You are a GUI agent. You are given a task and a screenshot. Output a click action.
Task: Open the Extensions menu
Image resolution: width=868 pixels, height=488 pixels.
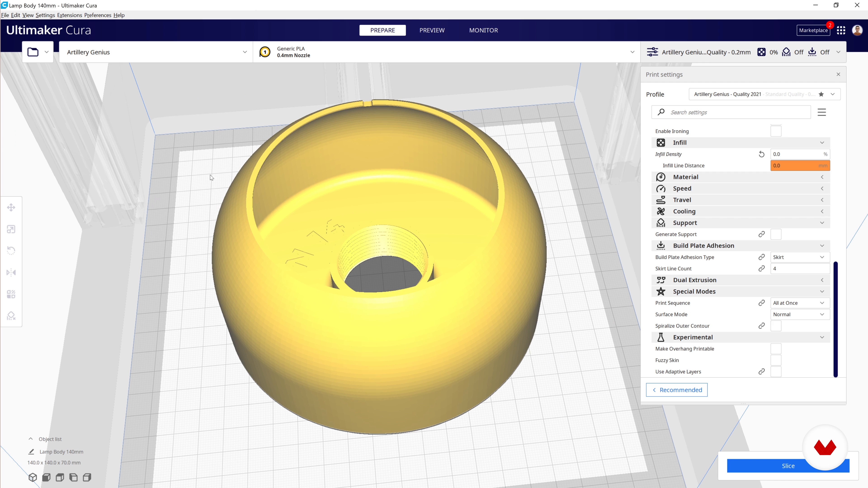click(x=69, y=15)
